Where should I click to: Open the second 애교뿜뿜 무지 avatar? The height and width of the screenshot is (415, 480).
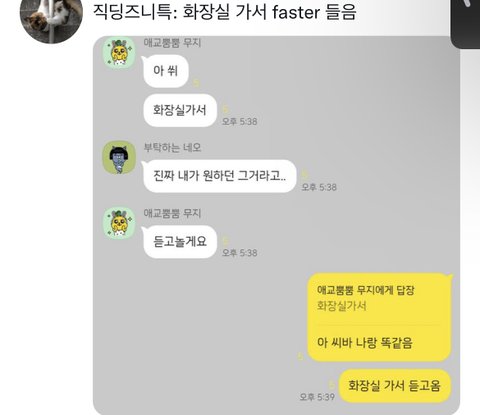point(119,223)
